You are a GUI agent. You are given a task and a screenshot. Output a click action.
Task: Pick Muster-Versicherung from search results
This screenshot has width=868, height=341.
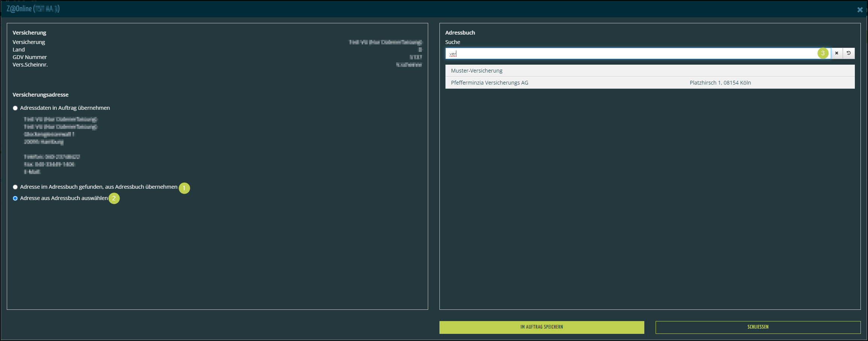tap(477, 71)
